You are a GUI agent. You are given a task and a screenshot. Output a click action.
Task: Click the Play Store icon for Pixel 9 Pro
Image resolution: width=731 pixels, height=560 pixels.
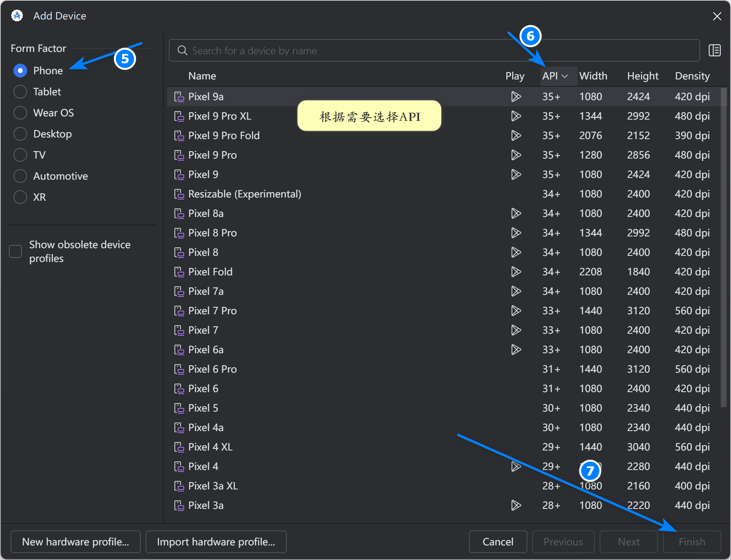tap(516, 155)
